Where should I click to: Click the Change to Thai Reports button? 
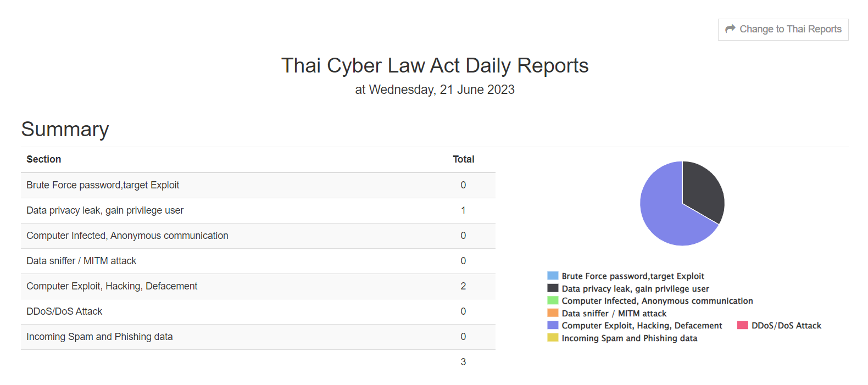[783, 30]
